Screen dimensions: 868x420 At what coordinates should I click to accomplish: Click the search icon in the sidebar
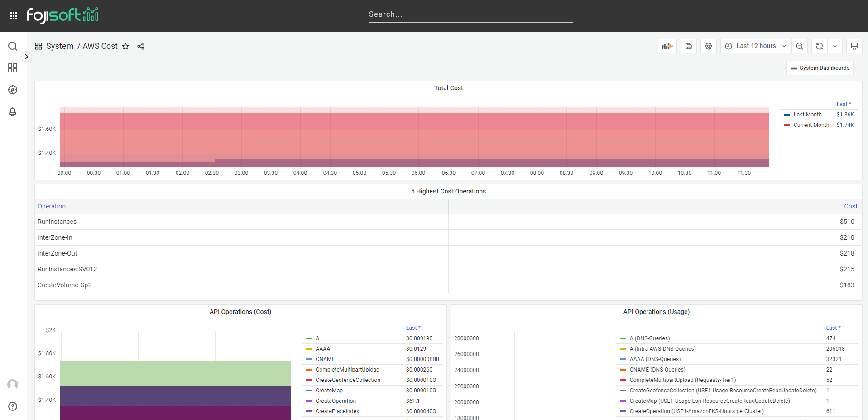pos(13,46)
